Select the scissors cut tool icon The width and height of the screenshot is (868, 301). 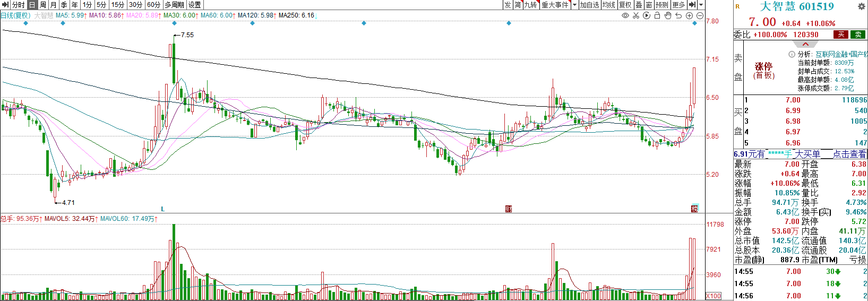[x=636, y=15]
